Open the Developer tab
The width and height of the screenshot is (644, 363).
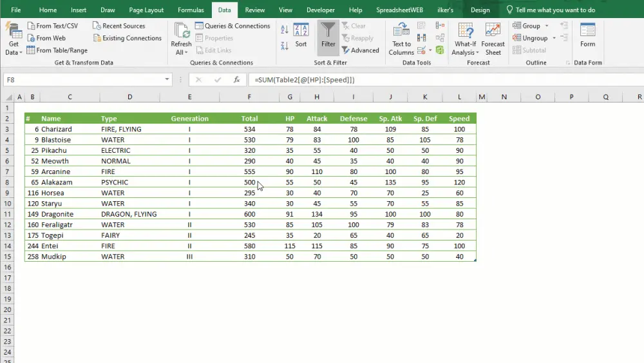click(x=320, y=10)
